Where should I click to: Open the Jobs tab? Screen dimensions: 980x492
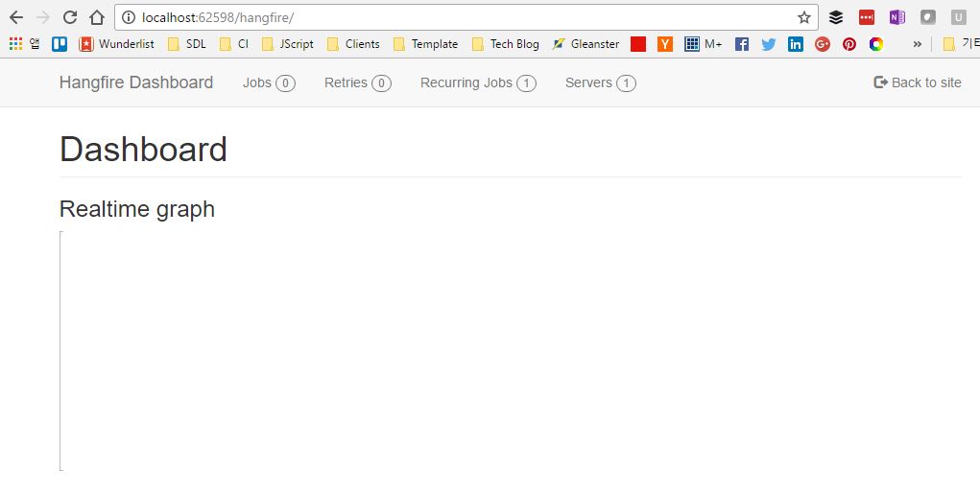(269, 82)
